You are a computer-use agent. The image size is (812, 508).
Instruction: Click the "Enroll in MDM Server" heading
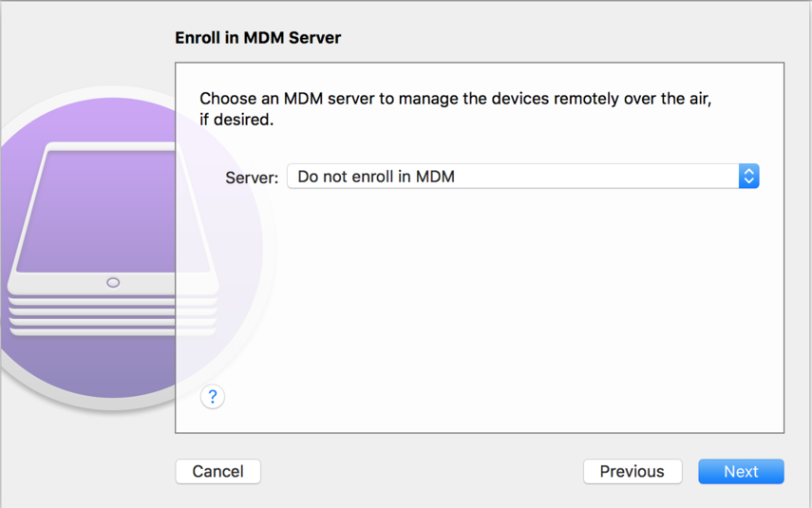(258, 38)
